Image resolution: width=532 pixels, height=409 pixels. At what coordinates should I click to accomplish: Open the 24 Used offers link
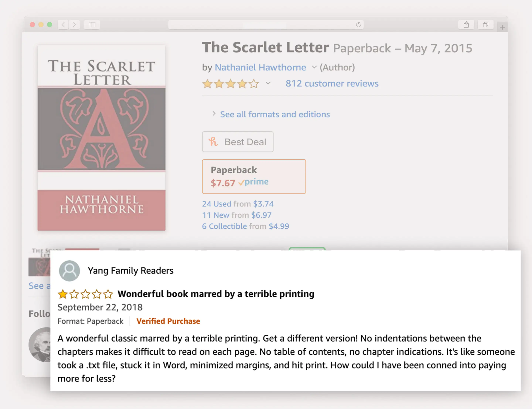216,204
